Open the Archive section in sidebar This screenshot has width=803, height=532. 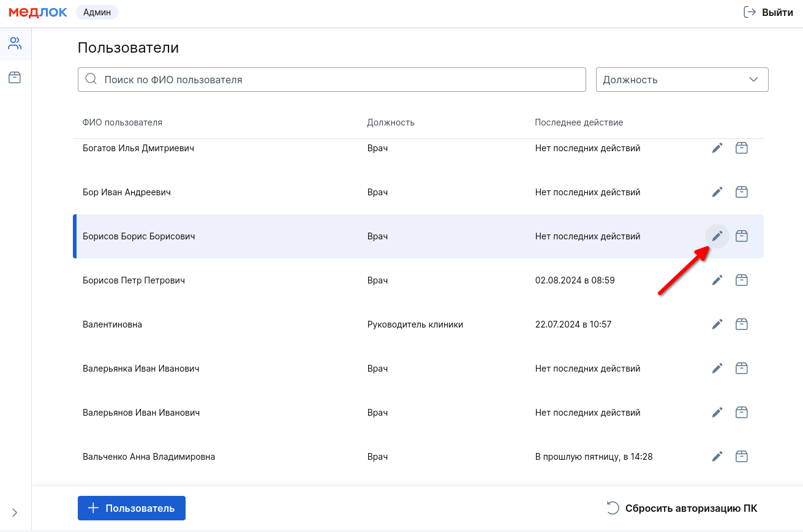click(15, 78)
